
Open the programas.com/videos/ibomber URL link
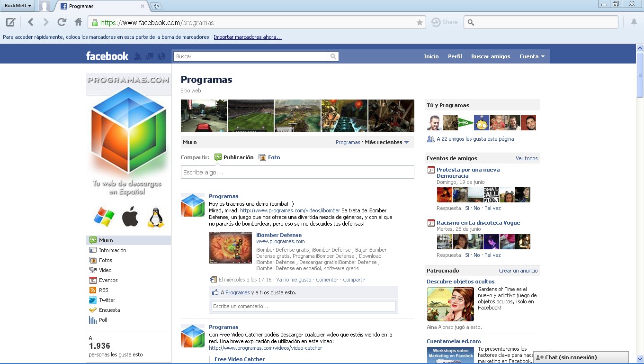290,210
